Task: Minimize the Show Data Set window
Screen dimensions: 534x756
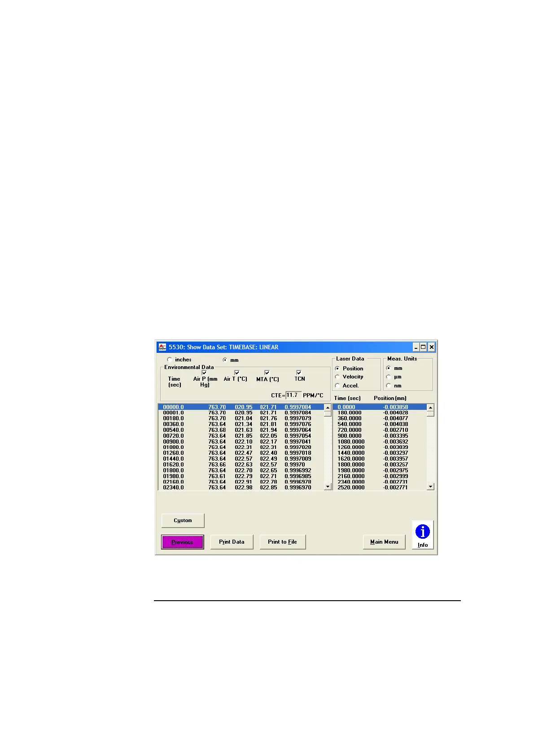Action: [416, 347]
